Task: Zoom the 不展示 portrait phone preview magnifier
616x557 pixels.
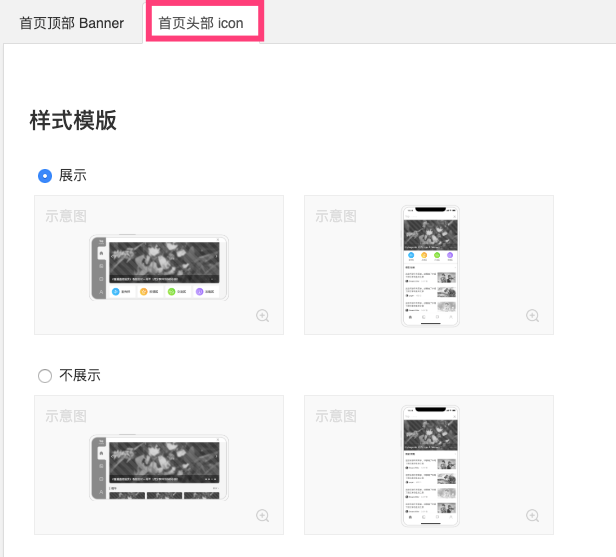Action: (532, 515)
